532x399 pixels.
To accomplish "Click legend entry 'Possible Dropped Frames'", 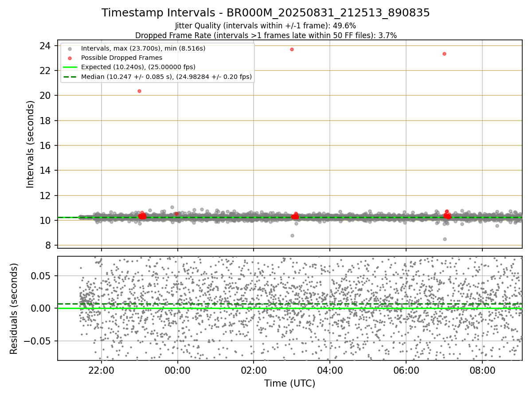I will pos(121,58).
